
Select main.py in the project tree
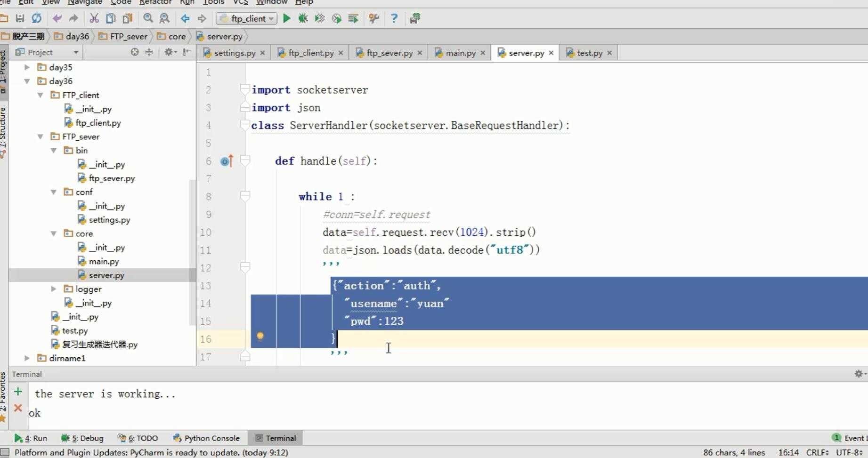(104, 261)
